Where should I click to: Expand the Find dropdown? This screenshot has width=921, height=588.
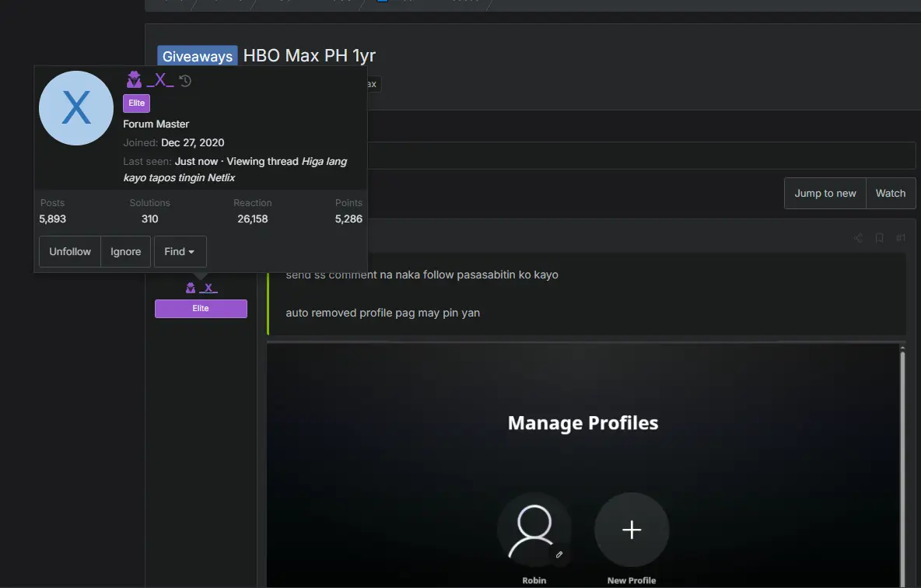click(x=180, y=251)
